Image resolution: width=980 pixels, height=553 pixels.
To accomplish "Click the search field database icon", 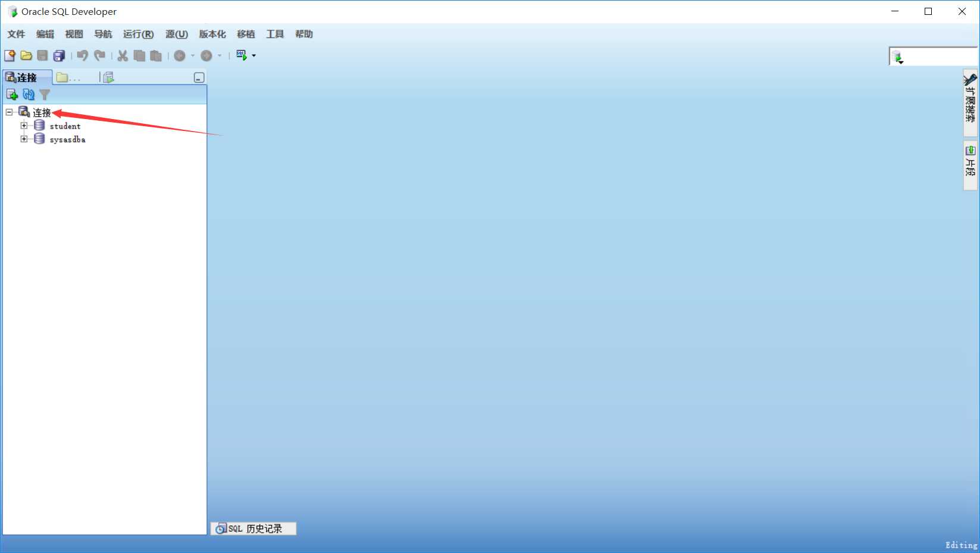I will [x=897, y=57].
